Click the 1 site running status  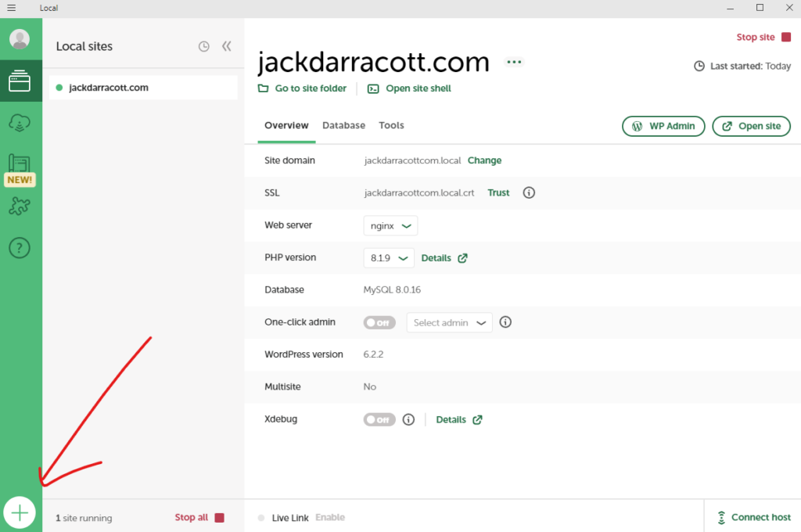[x=84, y=518]
